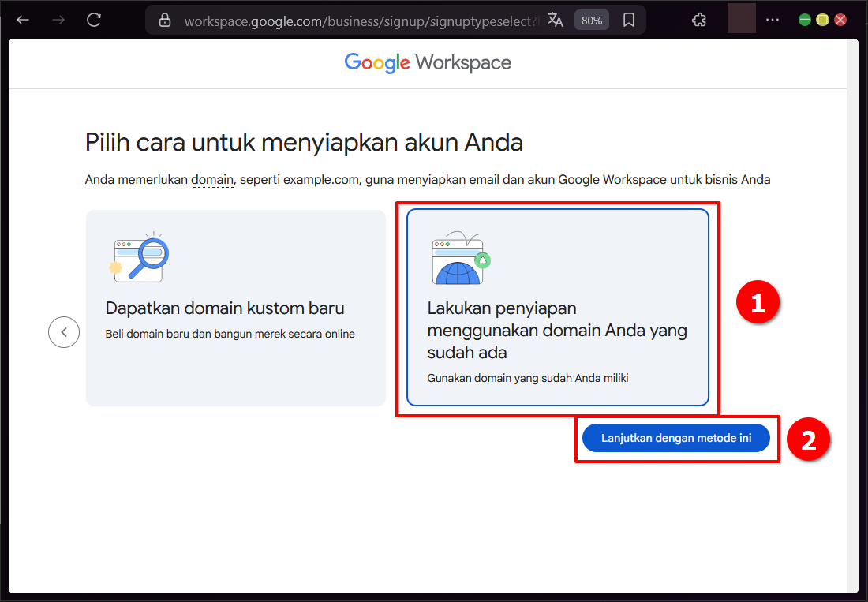Bookmark this page with the bookmark icon
Image resolution: width=868 pixels, height=602 pixels.
point(628,20)
